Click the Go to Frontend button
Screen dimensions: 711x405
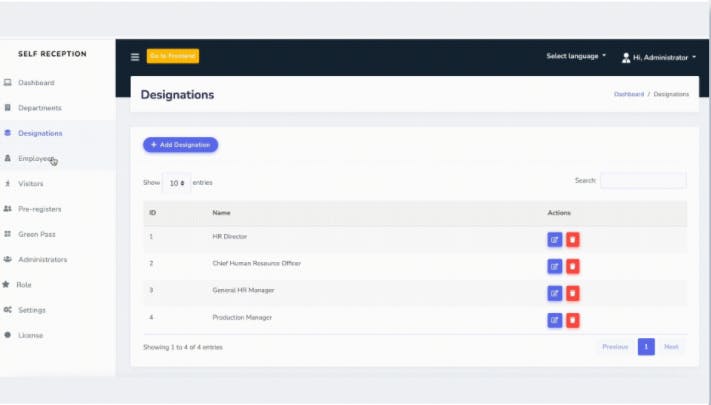pyautogui.click(x=173, y=56)
